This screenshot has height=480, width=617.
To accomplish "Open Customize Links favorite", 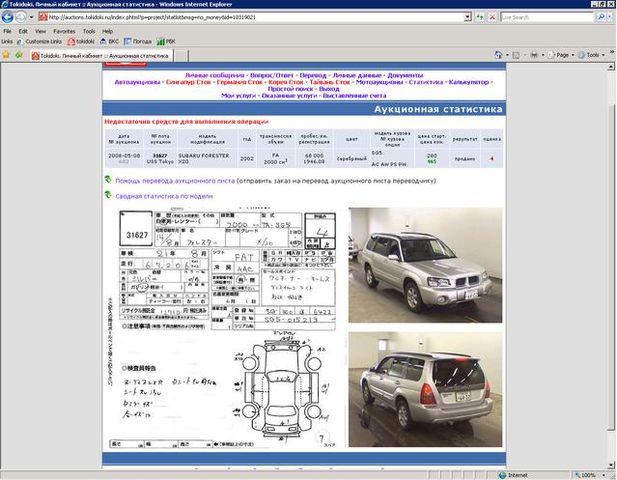I will click(x=39, y=41).
